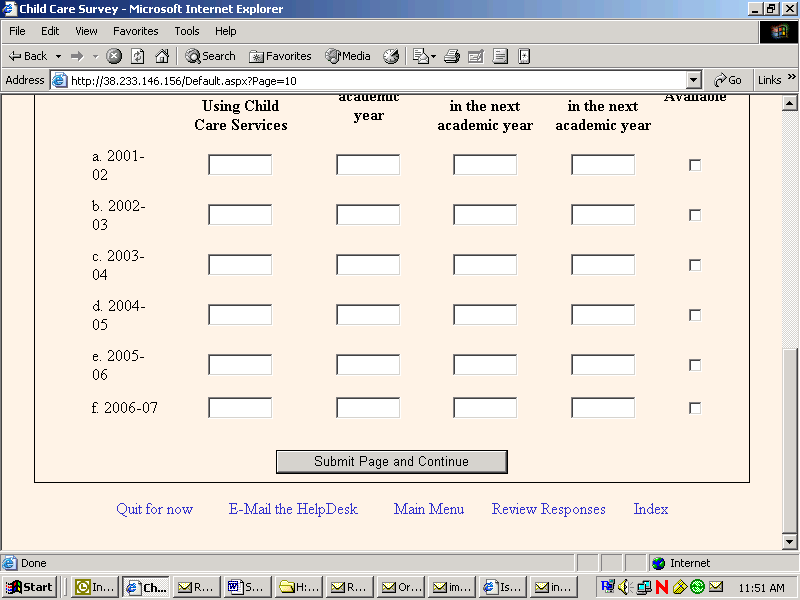Click the academic year field for 2003-04

pos(368,265)
